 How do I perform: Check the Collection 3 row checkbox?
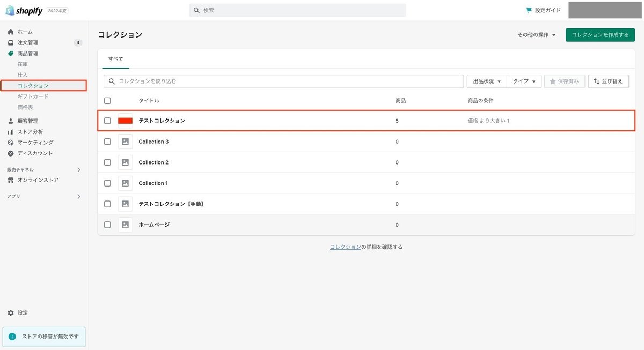[107, 142]
